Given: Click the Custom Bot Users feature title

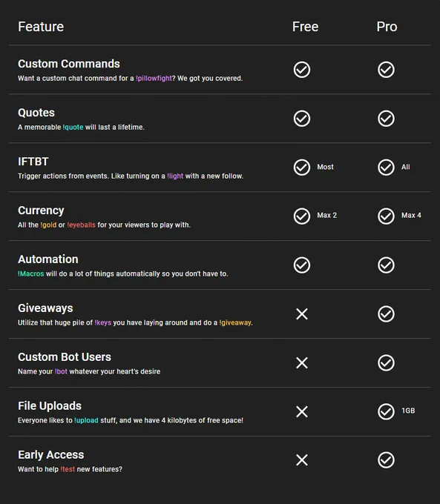Looking at the screenshot, I should 65,357.
